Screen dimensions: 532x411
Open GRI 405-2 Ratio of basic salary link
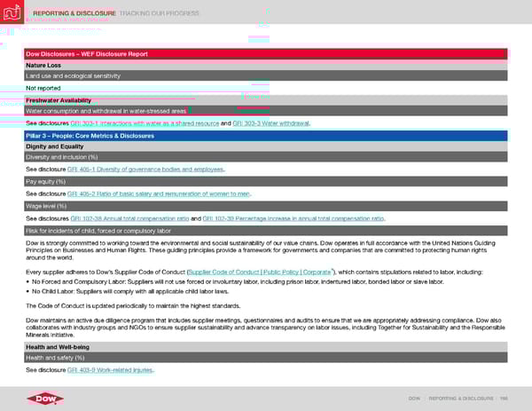(x=159, y=193)
